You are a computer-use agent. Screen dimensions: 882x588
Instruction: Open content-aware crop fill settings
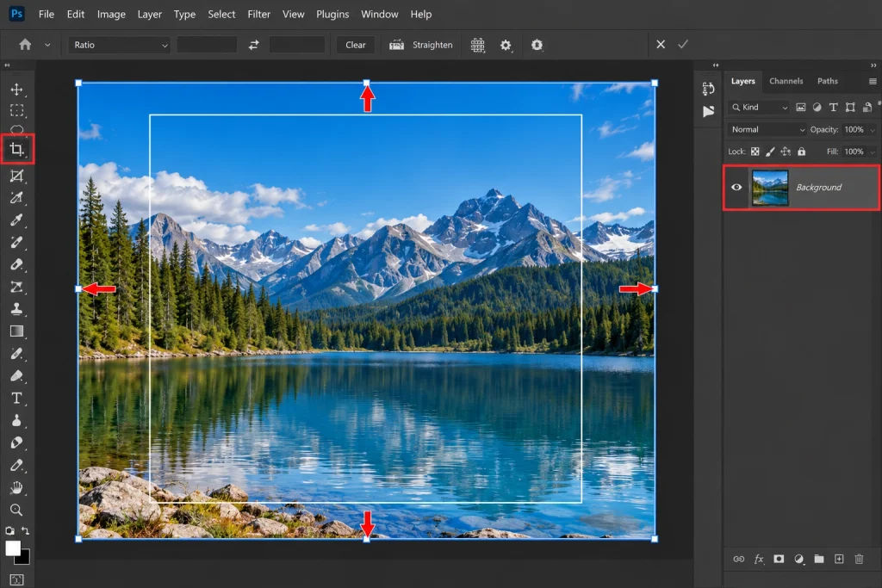coord(537,45)
